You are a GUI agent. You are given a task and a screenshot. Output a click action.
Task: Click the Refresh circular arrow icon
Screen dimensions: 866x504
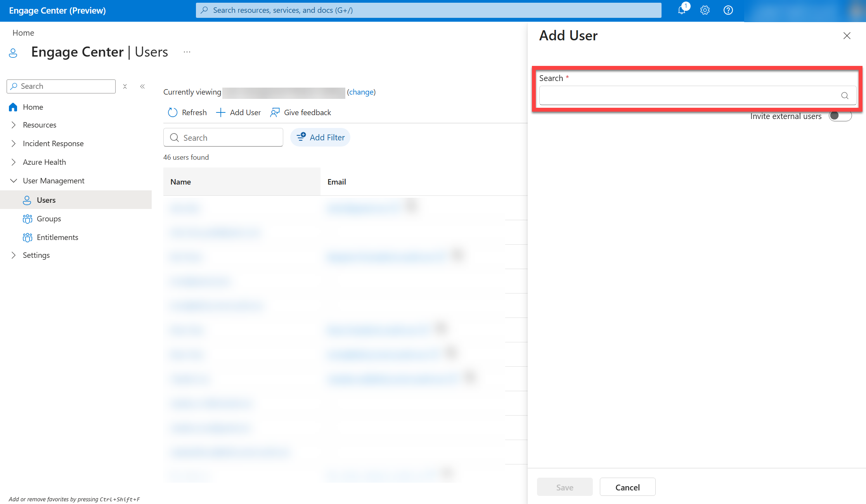pyautogui.click(x=173, y=112)
